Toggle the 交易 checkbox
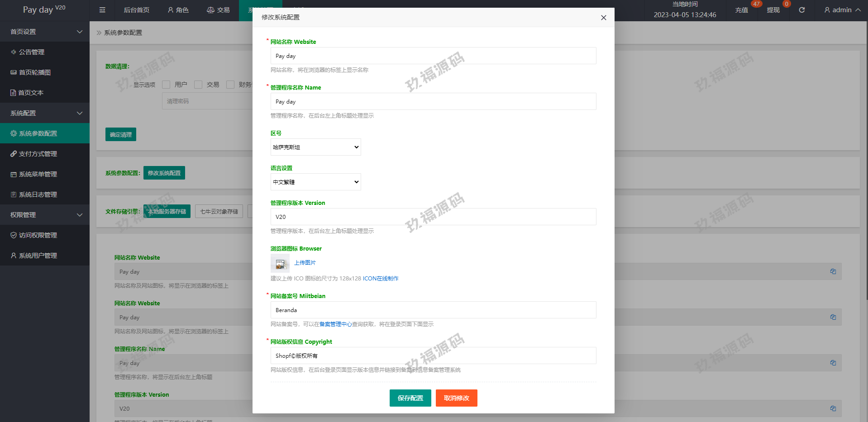 coord(198,85)
